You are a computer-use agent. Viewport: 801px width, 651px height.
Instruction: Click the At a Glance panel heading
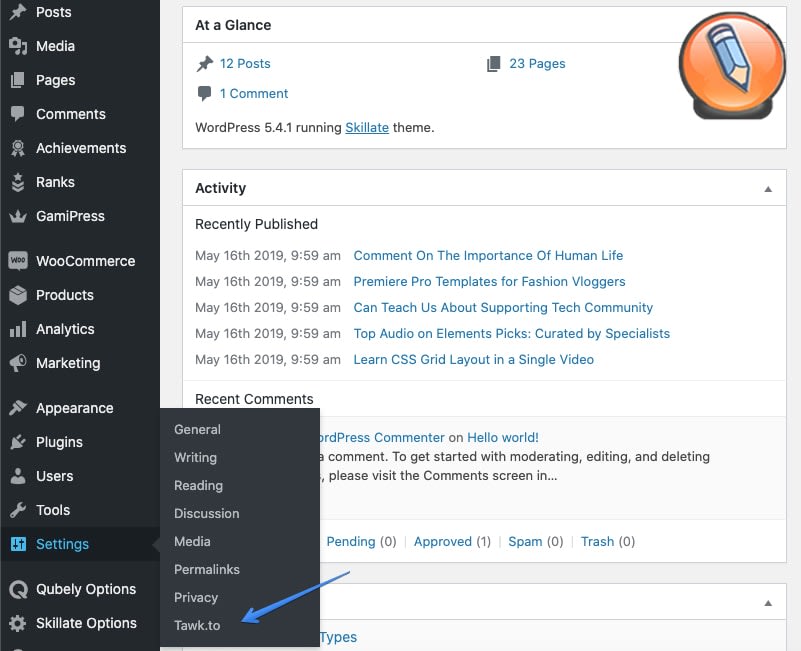233,25
